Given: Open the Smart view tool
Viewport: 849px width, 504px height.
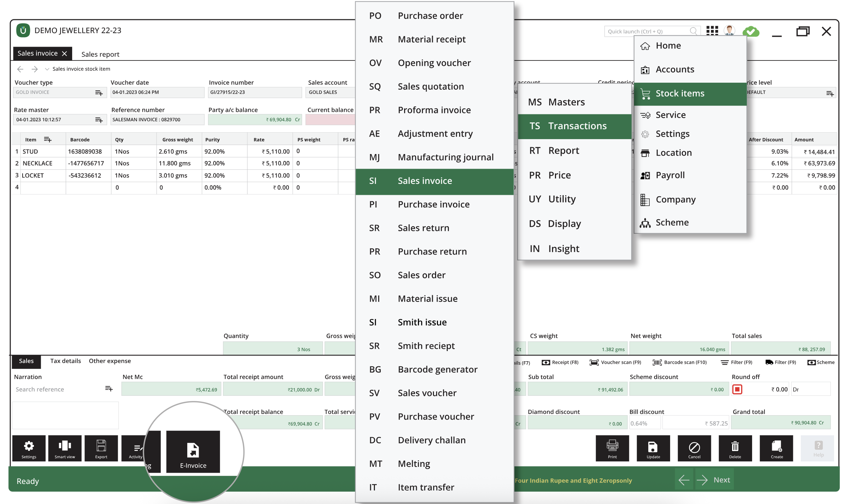Looking at the screenshot, I should pos(65,448).
